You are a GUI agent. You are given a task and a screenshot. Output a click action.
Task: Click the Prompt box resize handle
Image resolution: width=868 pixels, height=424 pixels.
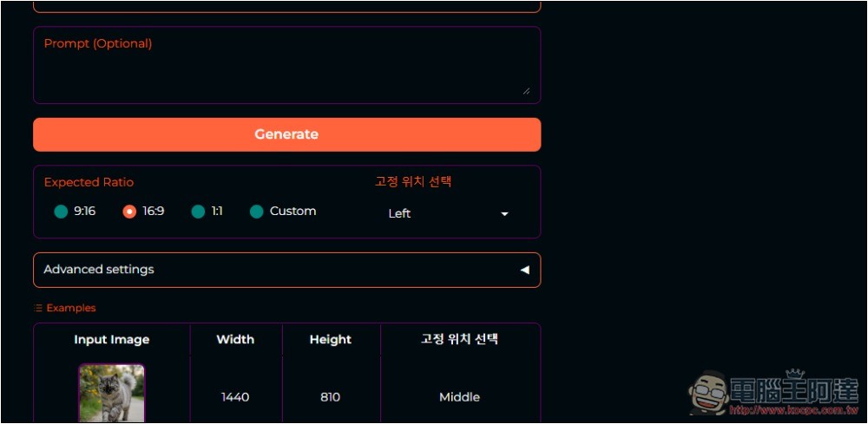click(526, 91)
